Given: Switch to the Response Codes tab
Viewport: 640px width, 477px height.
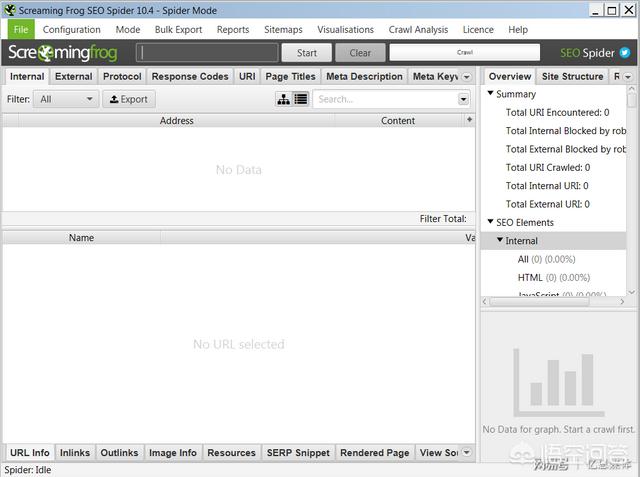Looking at the screenshot, I should (189, 76).
